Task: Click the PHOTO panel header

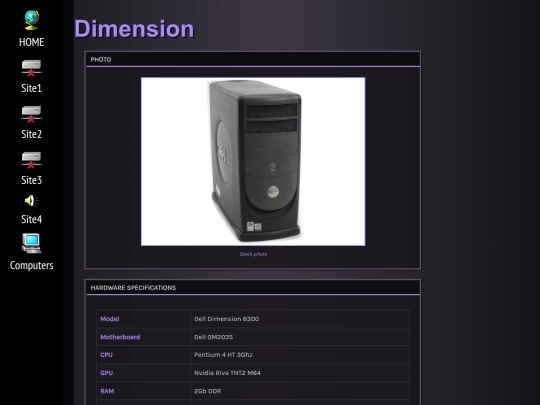Action: pyautogui.click(x=253, y=59)
